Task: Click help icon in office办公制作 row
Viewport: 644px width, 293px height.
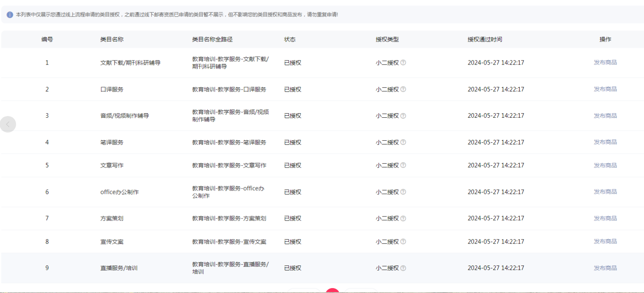Action: 403,192
